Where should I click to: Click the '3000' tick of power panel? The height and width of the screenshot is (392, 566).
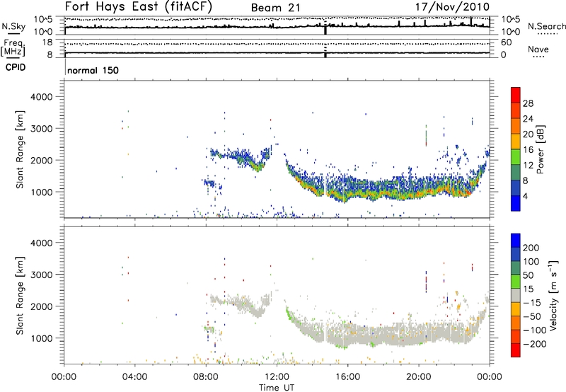tap(42, 129)
